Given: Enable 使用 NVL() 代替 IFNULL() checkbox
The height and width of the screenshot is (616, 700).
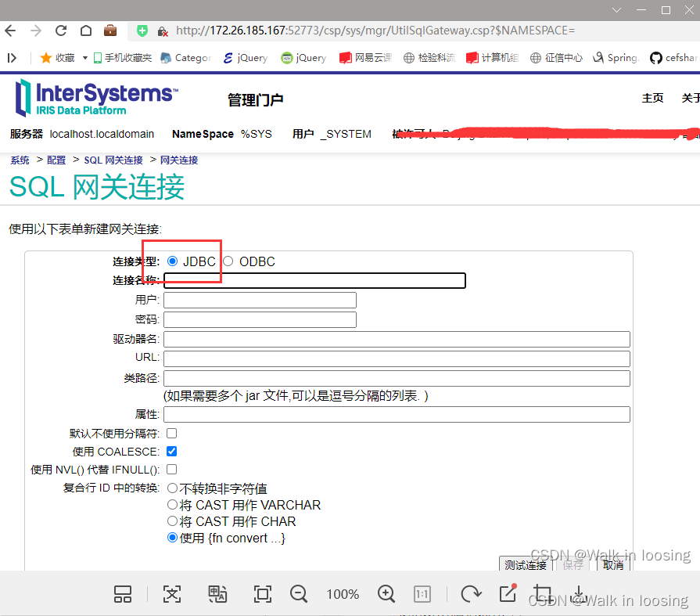Looking at the screenshot, I should point(171,469).
